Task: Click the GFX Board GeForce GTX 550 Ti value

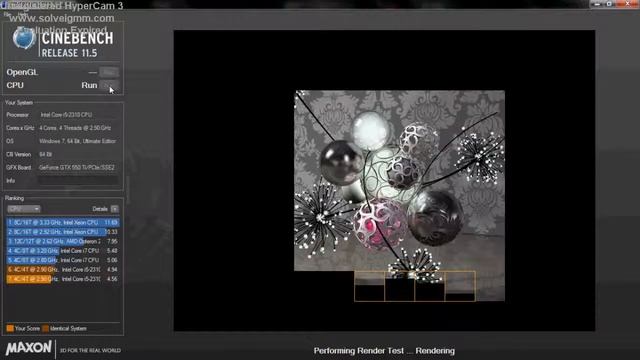Action: click(77, 167)
